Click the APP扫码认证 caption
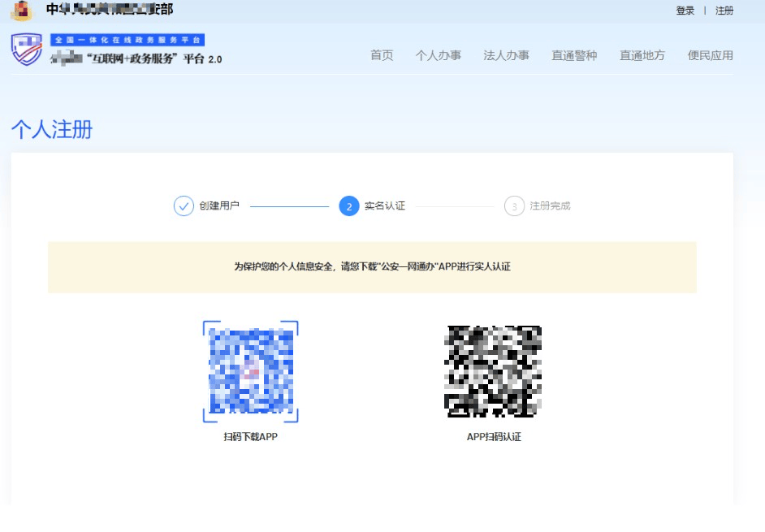The height and width of the screenshot is (532, 765). click(x=494, y=437)
